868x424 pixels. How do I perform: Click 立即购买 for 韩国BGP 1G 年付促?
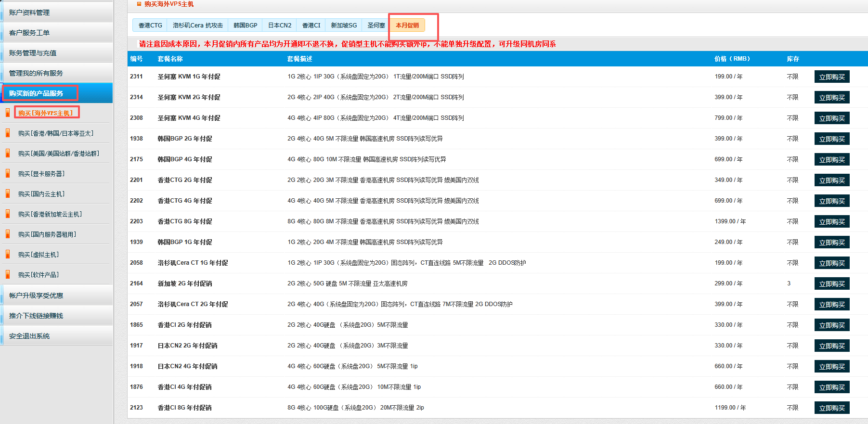(832, 243)
